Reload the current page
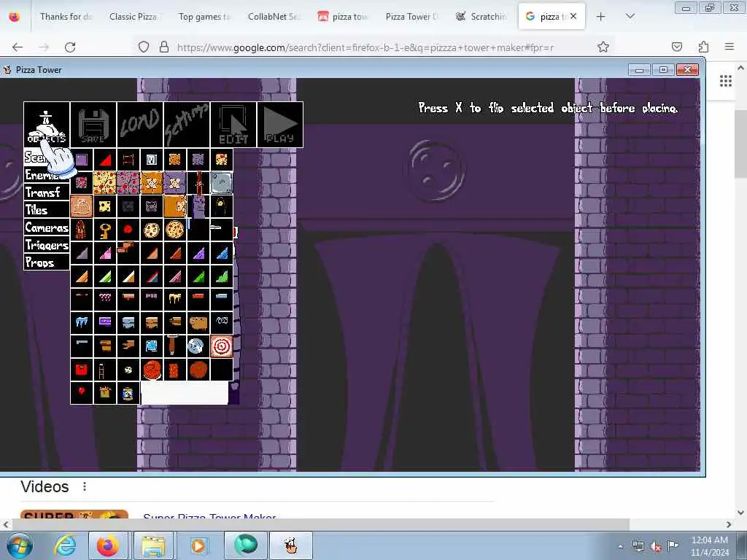The height and width of the screenshot is (560, 747). [70, 47]
